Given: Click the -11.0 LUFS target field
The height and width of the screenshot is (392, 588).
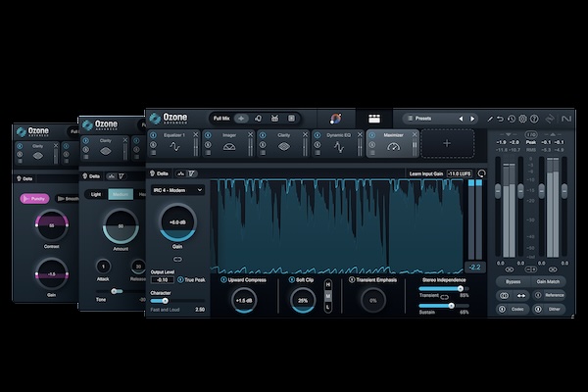Looking at the screenshot, I should coord(460,174).
